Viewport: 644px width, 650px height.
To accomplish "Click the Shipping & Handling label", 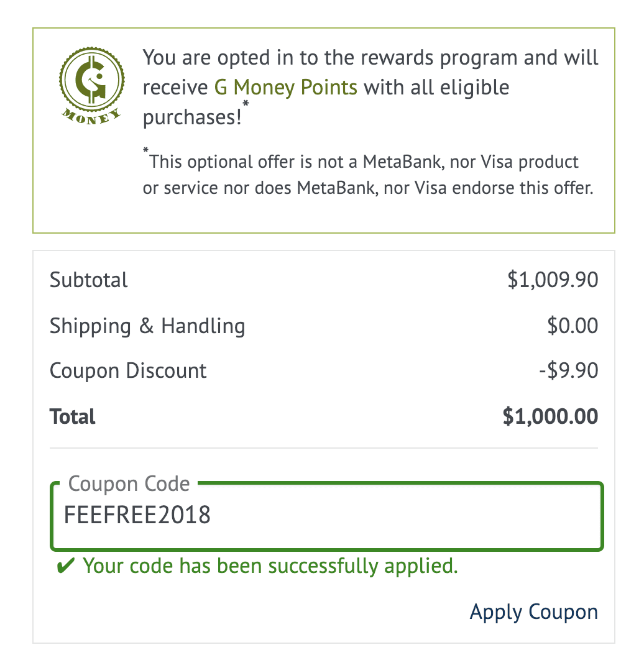I will [x=147, y=326].
